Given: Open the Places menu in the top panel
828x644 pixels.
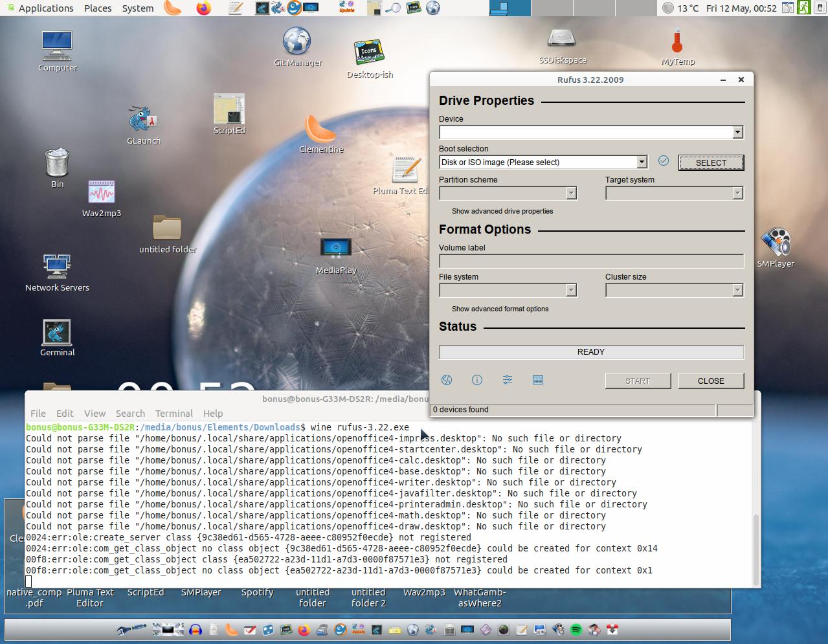Looking at the screenshot, I should tap(98, 8).
